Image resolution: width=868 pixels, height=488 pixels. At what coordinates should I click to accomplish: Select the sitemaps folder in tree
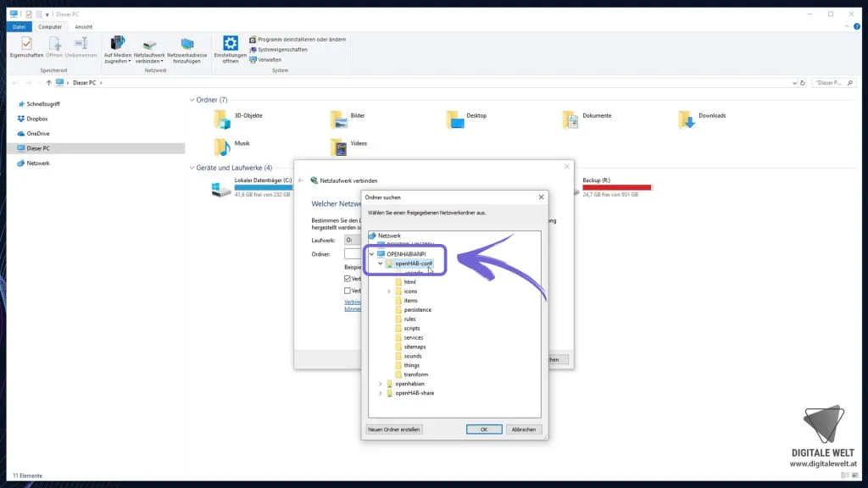pos(415,347)
